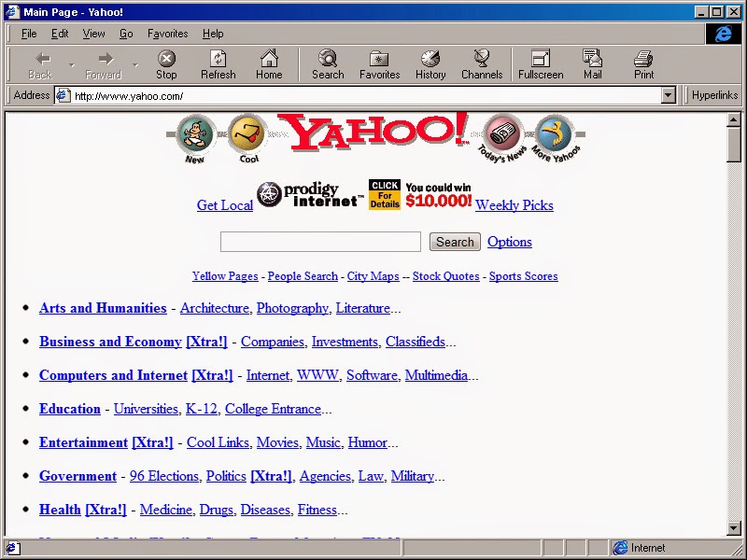
Task: Click the scrollbar down arrow
Action: point(734,527)
